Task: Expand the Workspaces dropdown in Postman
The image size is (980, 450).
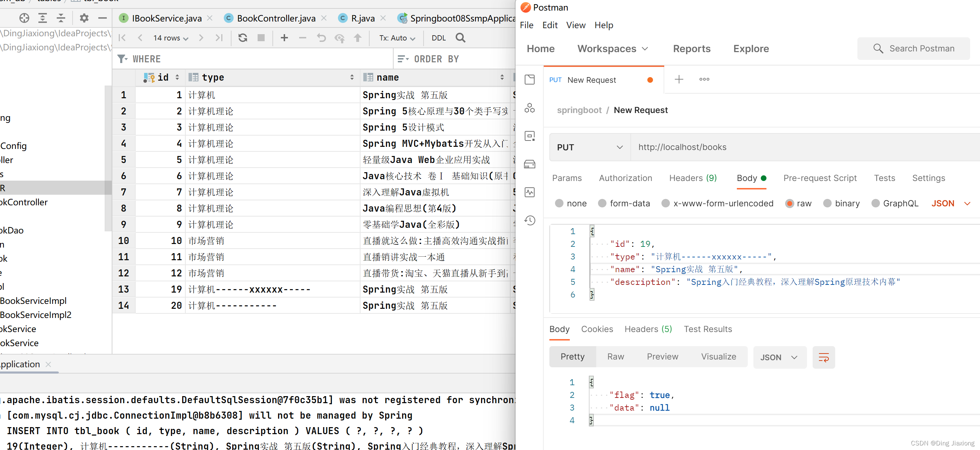Action: pyautogui.click(x=612, y=49)
